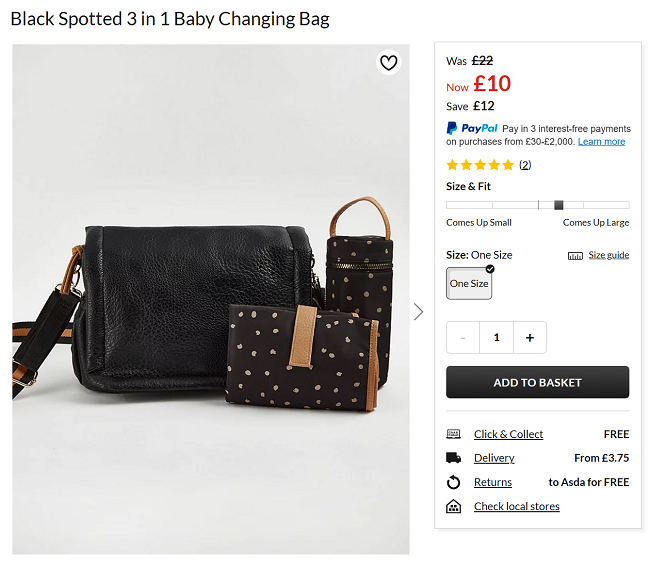Click the ruler icon beside Size guide

575,256
